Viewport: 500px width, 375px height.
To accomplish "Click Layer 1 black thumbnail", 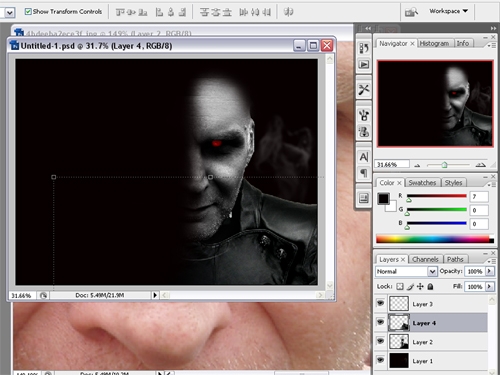I will click(x=399, y=361).
